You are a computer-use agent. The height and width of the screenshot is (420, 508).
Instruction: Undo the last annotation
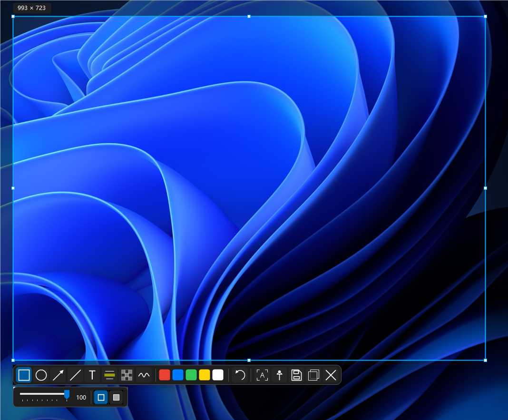[x=240, y=375]
